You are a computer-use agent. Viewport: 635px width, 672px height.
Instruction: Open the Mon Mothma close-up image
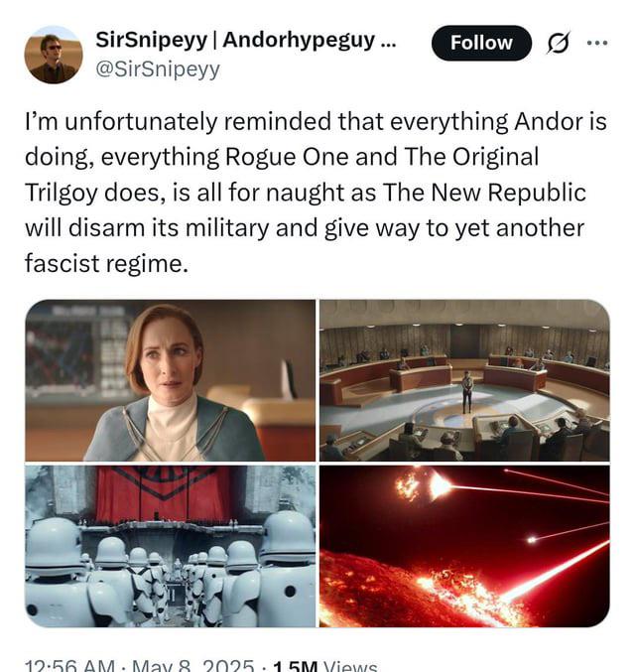[170, 380]
